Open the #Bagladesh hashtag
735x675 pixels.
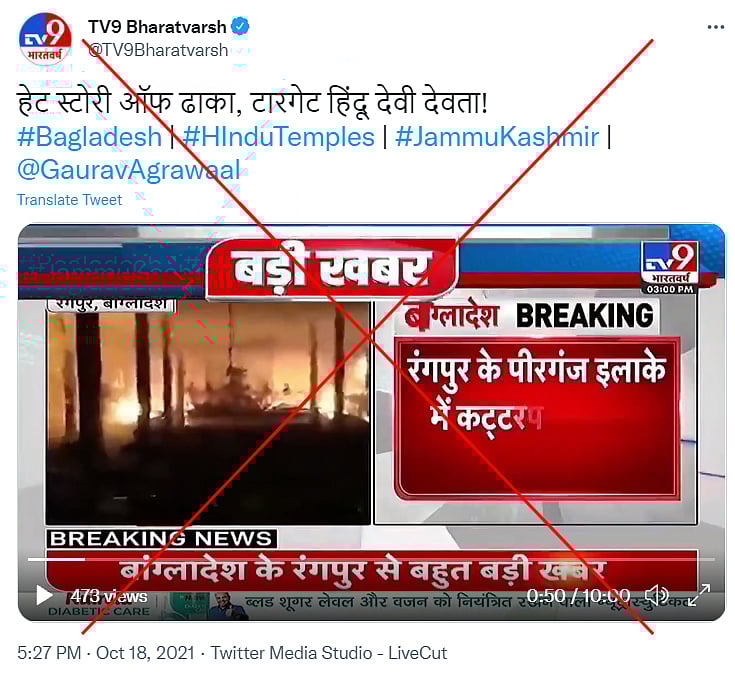tap(90, 137)
